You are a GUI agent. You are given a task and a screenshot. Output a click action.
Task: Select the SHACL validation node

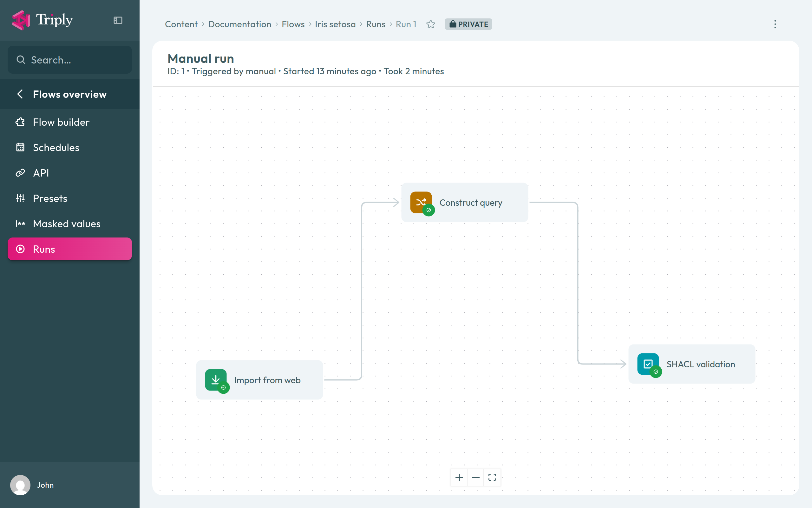click(x=692, y=364)
